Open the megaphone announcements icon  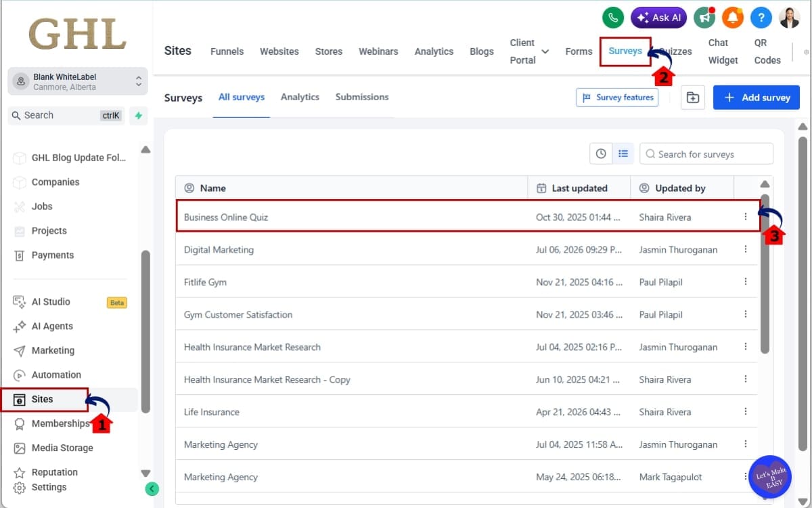[704, 18]
